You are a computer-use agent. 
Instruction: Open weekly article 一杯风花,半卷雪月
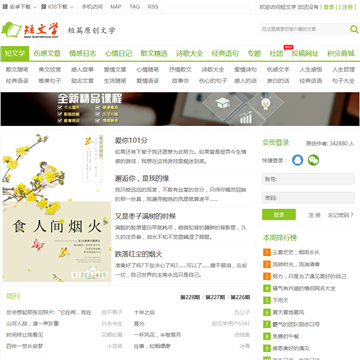click(x=157, y=335)
